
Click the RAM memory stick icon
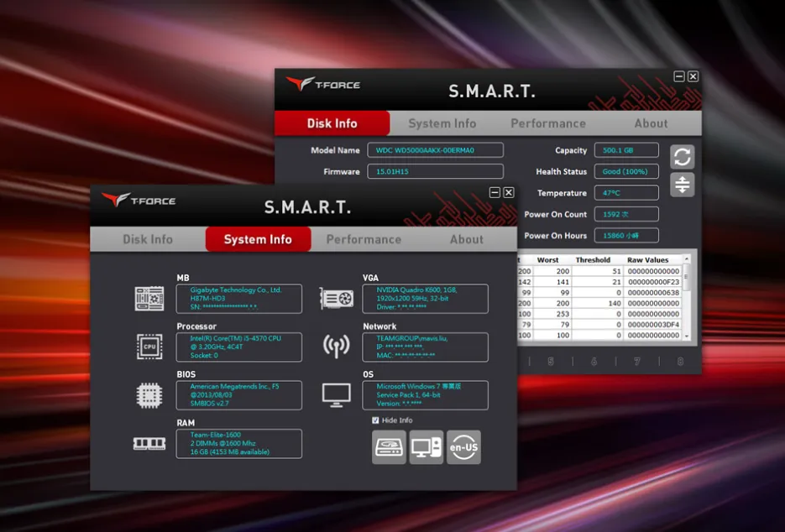tap(149, 443)
